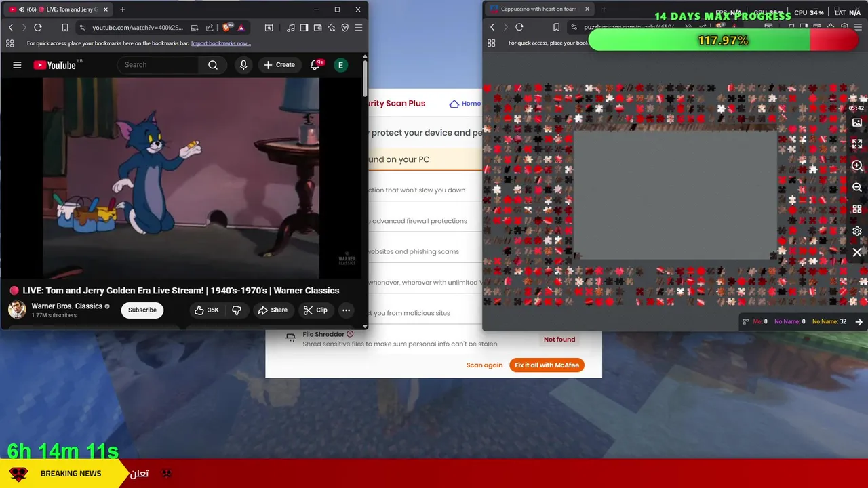Click the Create button on YouTube
Screen dimensions: 868x488
279,65
